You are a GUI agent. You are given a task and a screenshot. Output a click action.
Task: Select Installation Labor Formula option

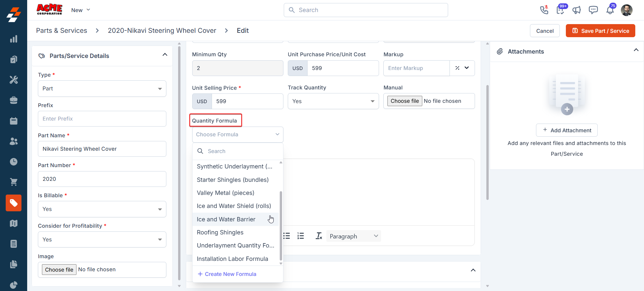tap(235, 259)
